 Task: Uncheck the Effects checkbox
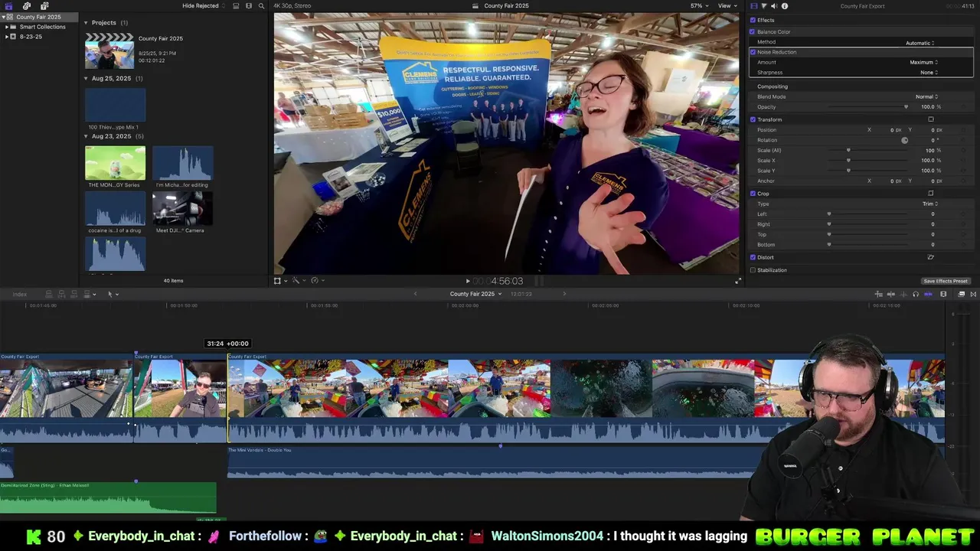753,20
